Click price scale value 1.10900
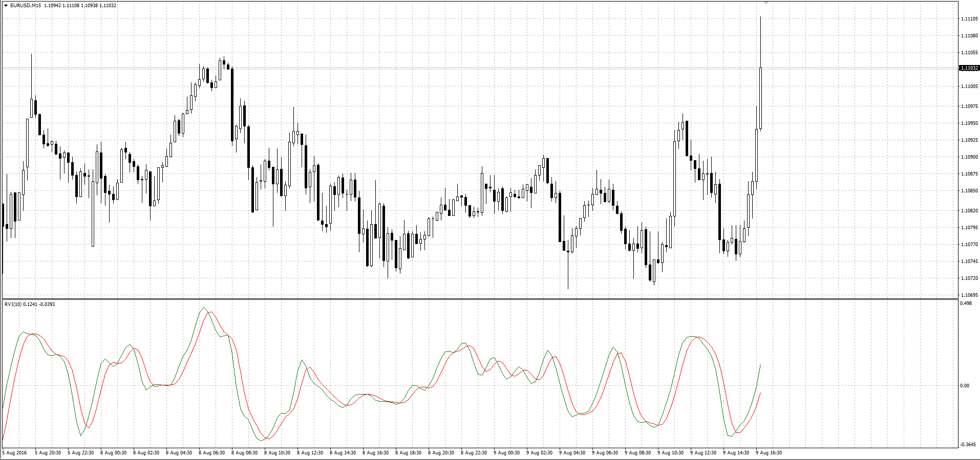 [x=969, y=157]
